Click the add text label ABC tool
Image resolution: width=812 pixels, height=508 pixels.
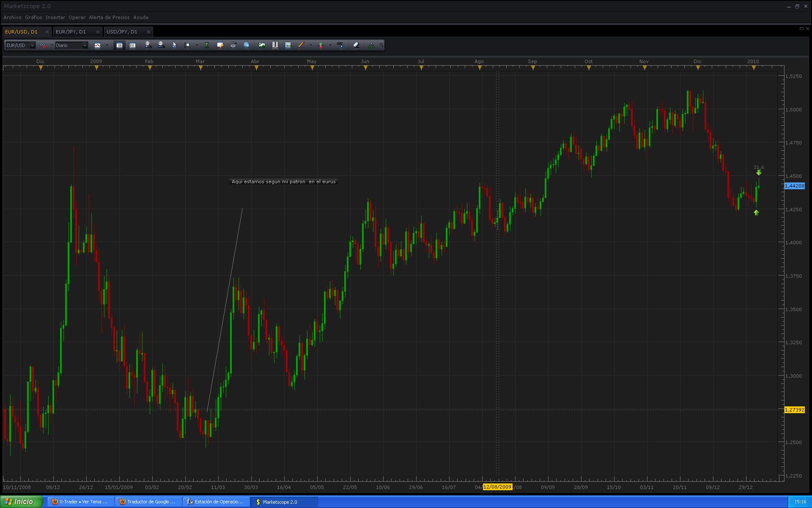(340, 45)
